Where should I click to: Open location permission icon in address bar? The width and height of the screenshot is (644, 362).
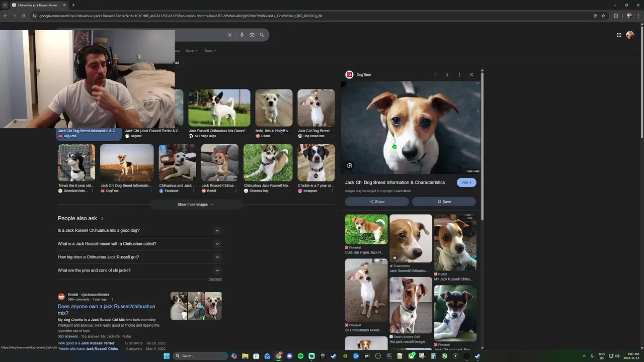[x=595, y=16]
